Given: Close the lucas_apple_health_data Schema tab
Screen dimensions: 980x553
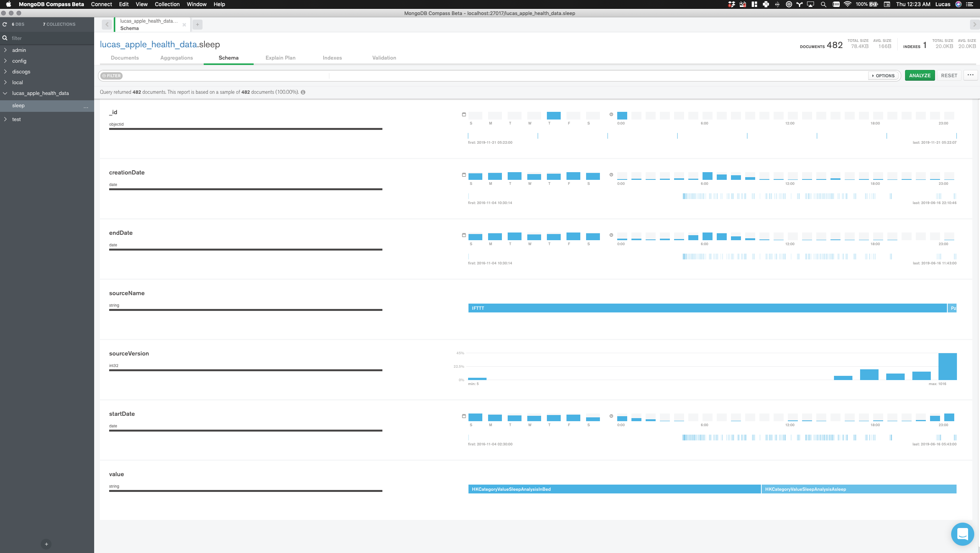Looking at the screenshot, I should (184, 25).
